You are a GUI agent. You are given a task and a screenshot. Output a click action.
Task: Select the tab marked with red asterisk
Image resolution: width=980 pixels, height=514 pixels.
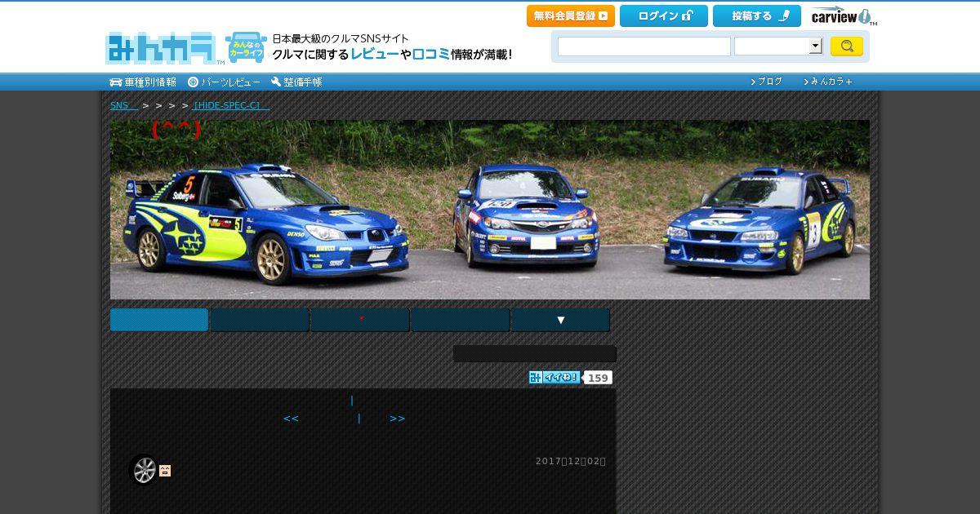coord(360,320)
